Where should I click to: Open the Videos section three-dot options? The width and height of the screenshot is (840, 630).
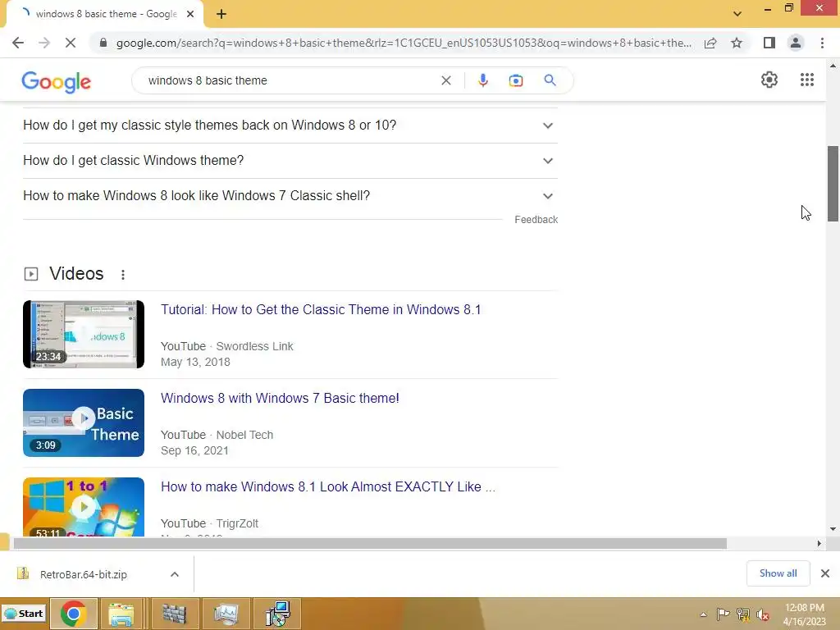point(123,275)
